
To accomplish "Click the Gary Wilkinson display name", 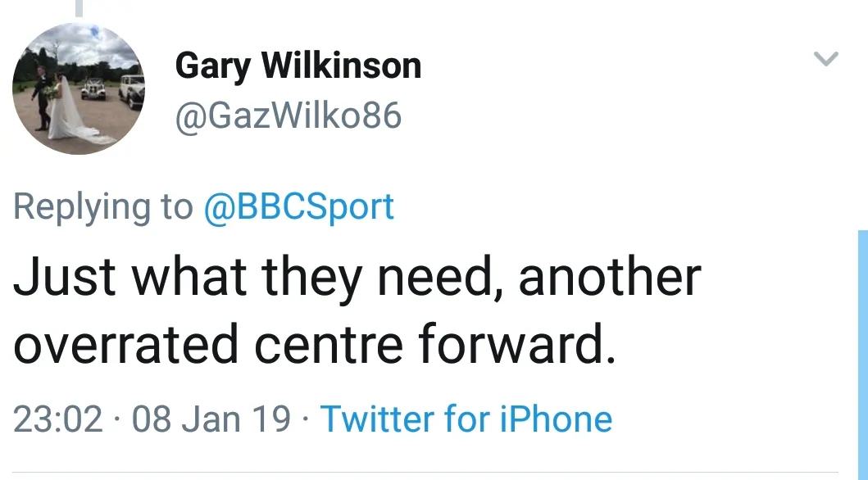I will [x=298, y=66].
